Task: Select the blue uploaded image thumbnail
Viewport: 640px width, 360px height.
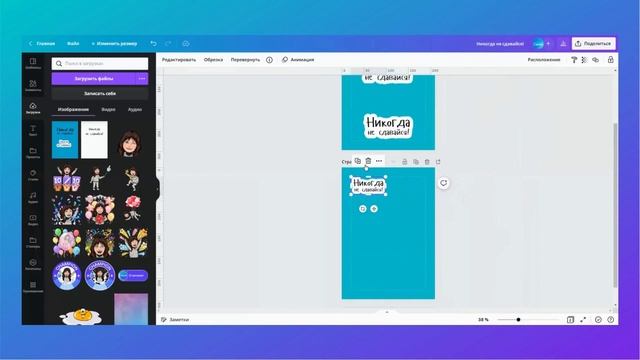Action: [x=65, y=140]
